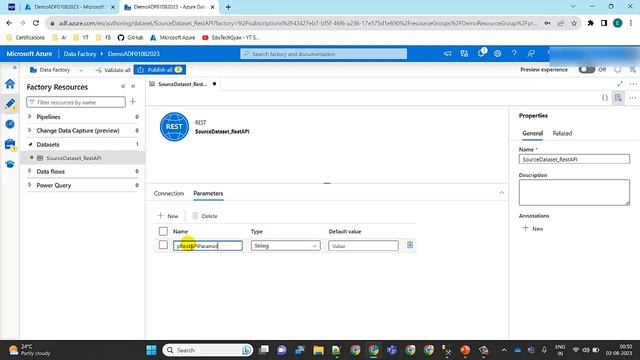
Task: Expand all resources in Factory Resources
Action: tap(123, 87)
